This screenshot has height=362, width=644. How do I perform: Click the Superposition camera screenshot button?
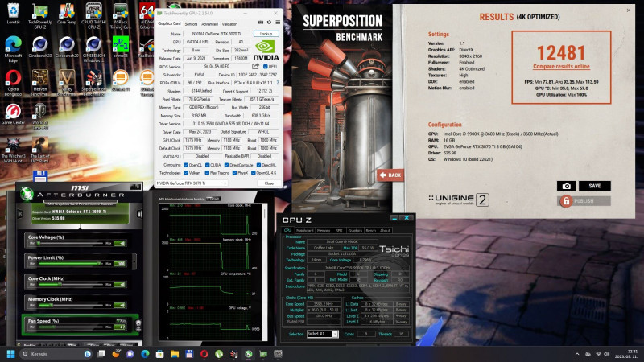point(566,186)
